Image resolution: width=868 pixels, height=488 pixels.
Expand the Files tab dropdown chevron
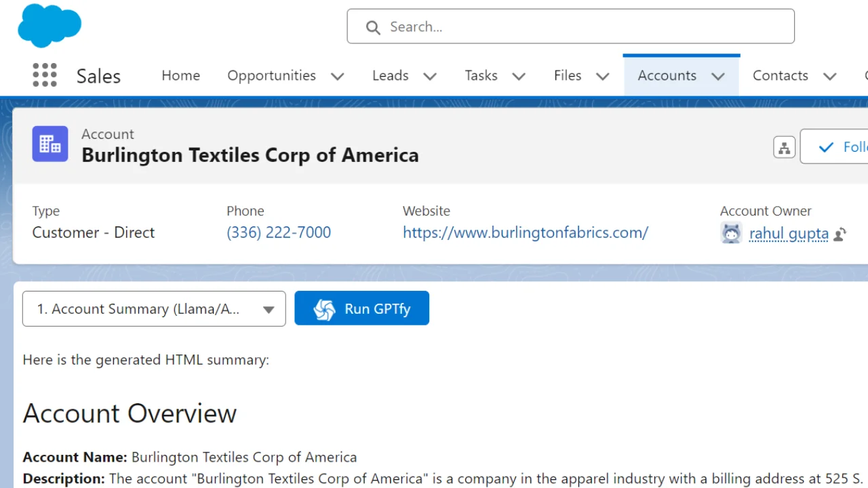click(602, 76)
